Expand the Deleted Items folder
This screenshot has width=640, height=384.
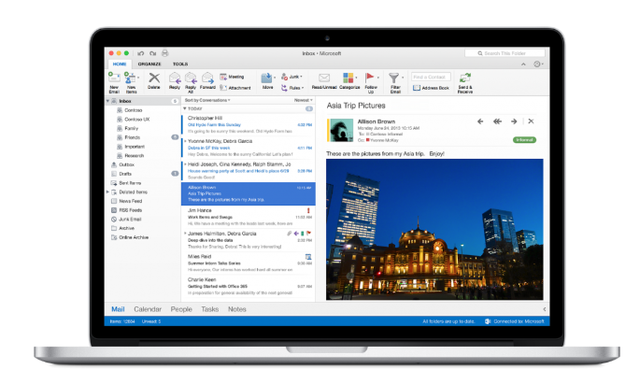(108, 192)
